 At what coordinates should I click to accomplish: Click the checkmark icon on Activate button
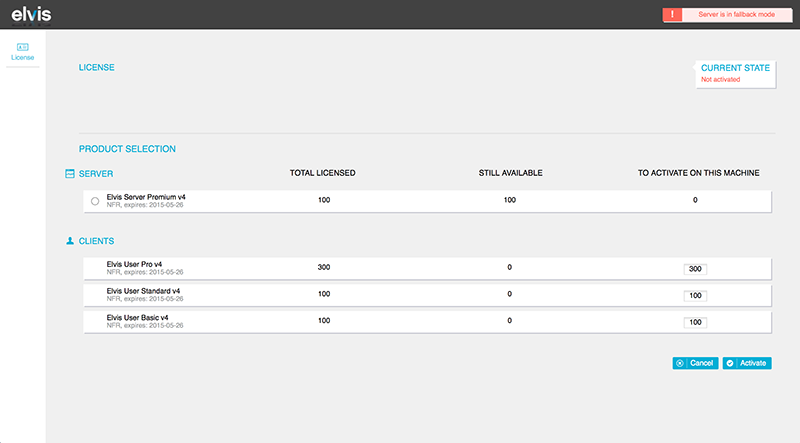tap(730, 363)
